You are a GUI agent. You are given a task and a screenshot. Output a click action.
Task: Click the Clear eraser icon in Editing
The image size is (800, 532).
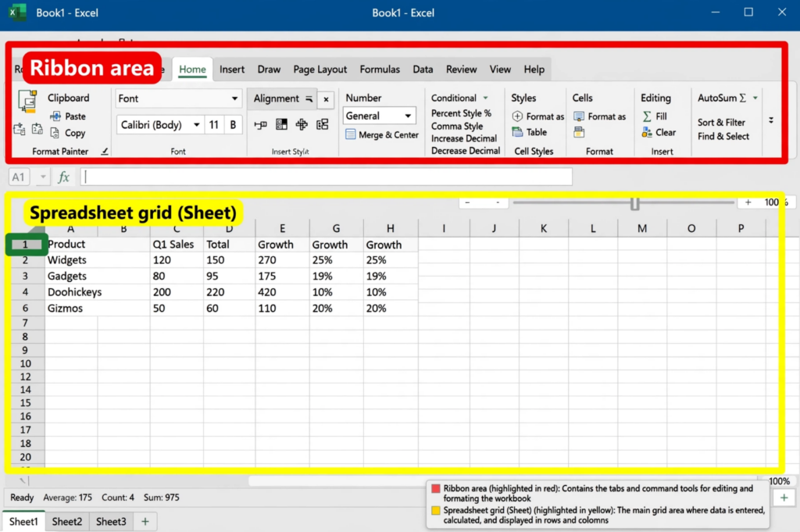click(647, 133)
